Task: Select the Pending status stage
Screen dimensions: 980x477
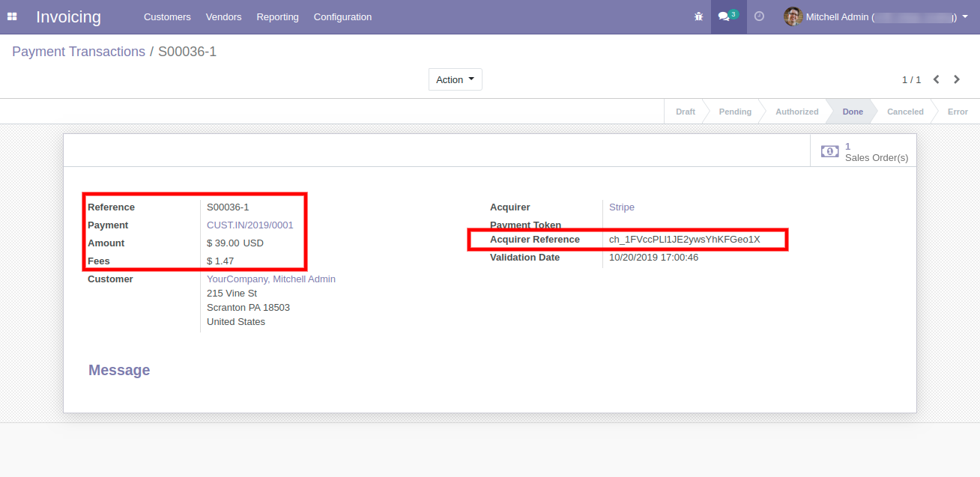Action: 734,112
